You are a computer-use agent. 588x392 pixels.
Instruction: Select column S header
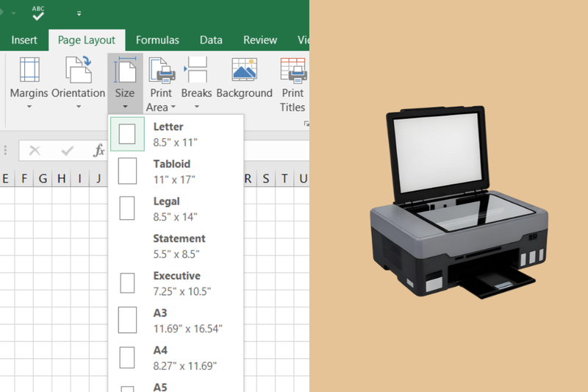[266, 179]
